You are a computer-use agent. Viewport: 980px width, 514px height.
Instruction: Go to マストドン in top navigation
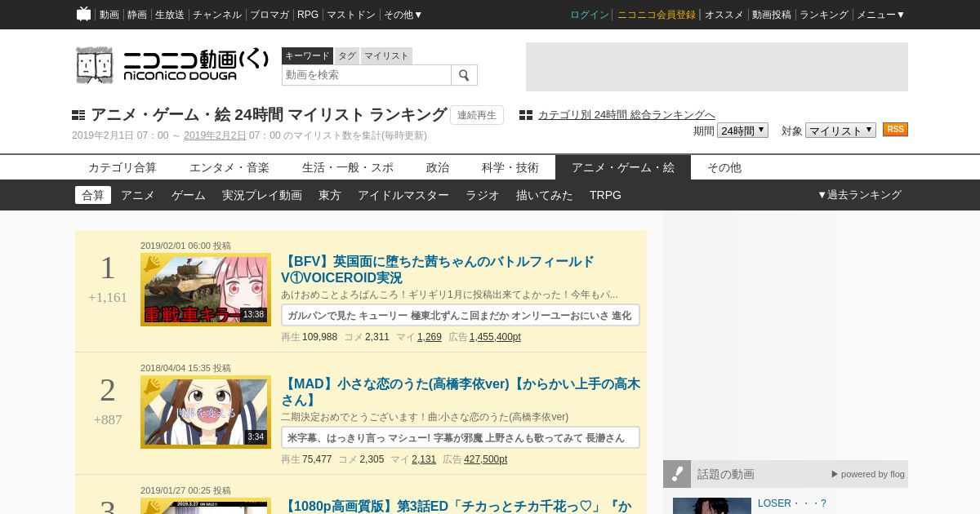click(351, 15)
